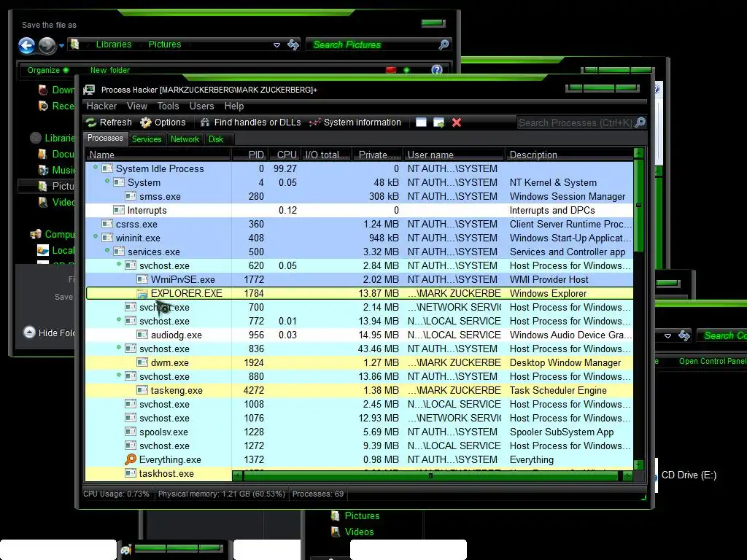The image size is (747, 560).
Task: Click the red X kill window icon
Action: pos(457,122)
